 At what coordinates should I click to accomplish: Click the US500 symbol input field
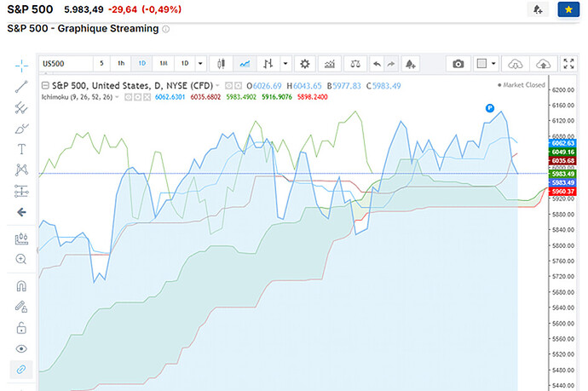(x=66, y=64)
